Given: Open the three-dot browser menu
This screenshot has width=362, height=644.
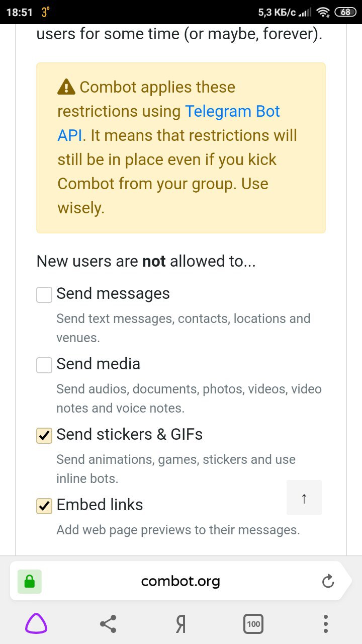Looking at the screenshot, I should pos(326,624).
